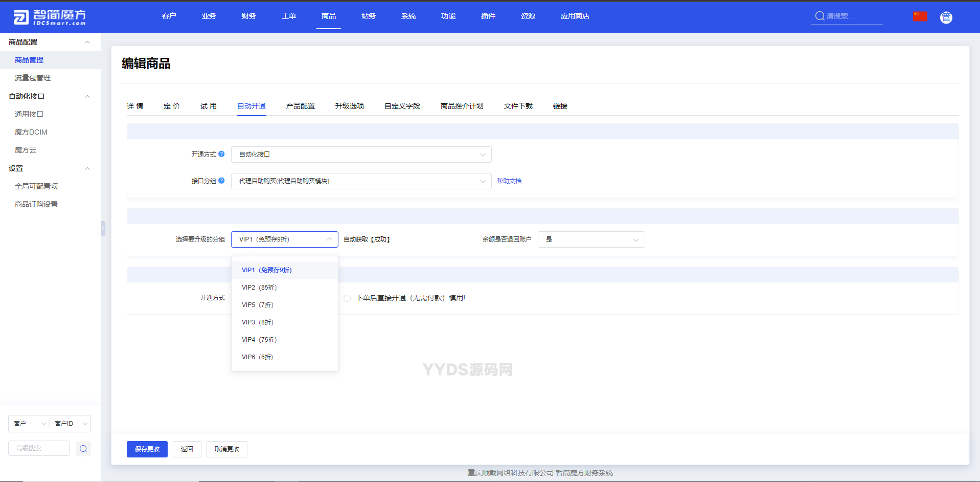Pick VIP6 (6折) option
The height and width of the screenshot is (482, 980).
[x=258, y=357]
